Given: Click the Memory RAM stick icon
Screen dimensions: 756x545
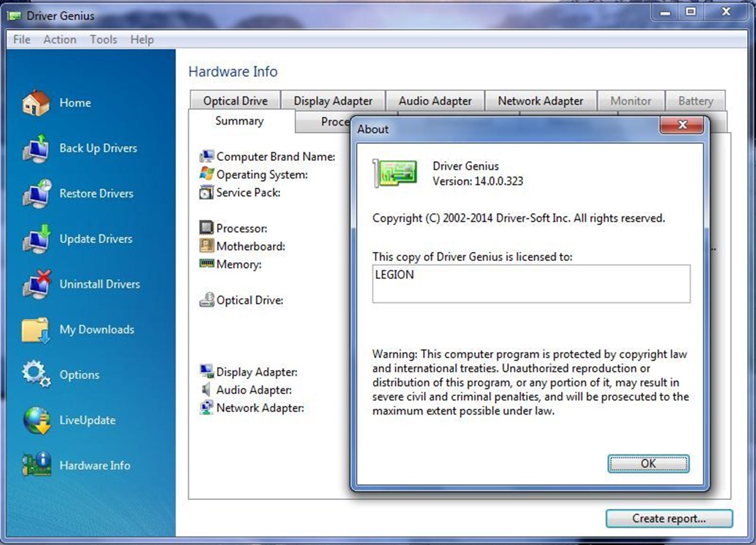Looking at the screenshot, I should click(207, 263).
